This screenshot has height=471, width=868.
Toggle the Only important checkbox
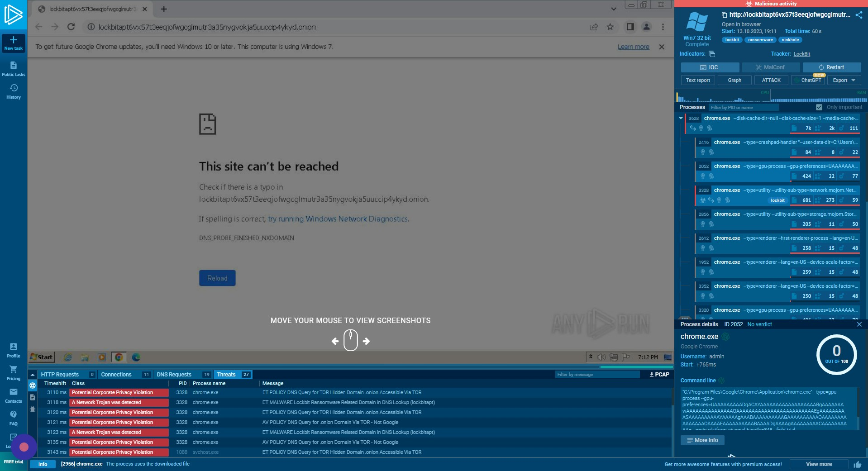point(819,107)
